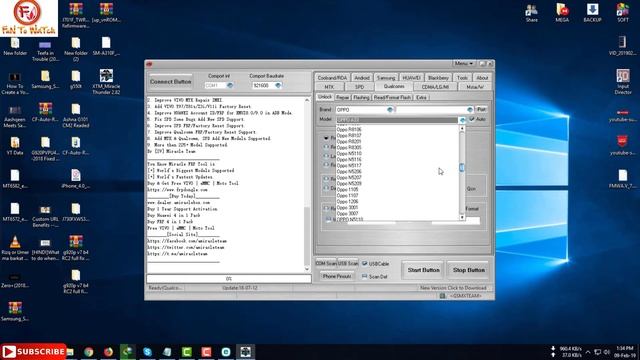Image resolution: width=640 pixels, height=360 pixels.
Task: Click the model list scroll-up arrow
Action: (x=462, y=128)
